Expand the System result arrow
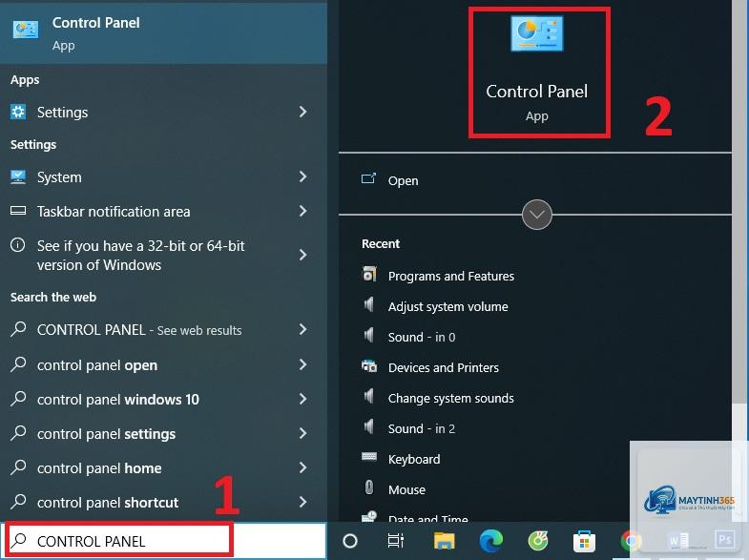The width and height of the screenshot is (749, 560). pyautogui.click(x=302, y=176)
